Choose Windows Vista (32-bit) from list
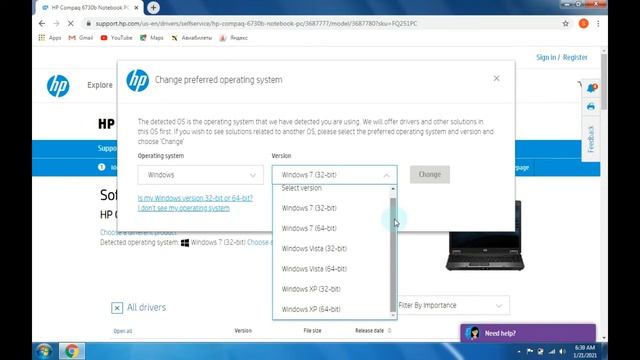The height and width of the screenshot is (360, 640). click(x=331, y=249)
